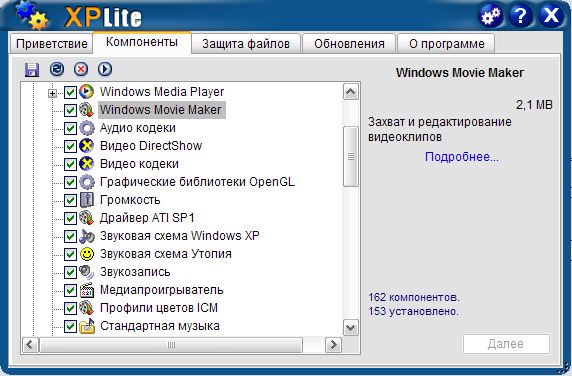This screenshot has width=572, height=376.
Task: Select the Драйвер ATI SP1 label
Action: (x=147, y=218)
